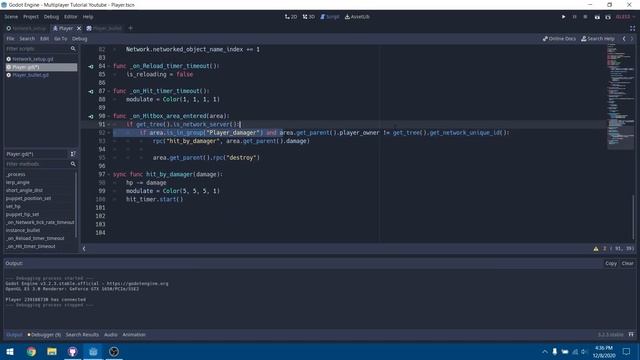
Task: Add a new scene tab
Action: (130, 28)
